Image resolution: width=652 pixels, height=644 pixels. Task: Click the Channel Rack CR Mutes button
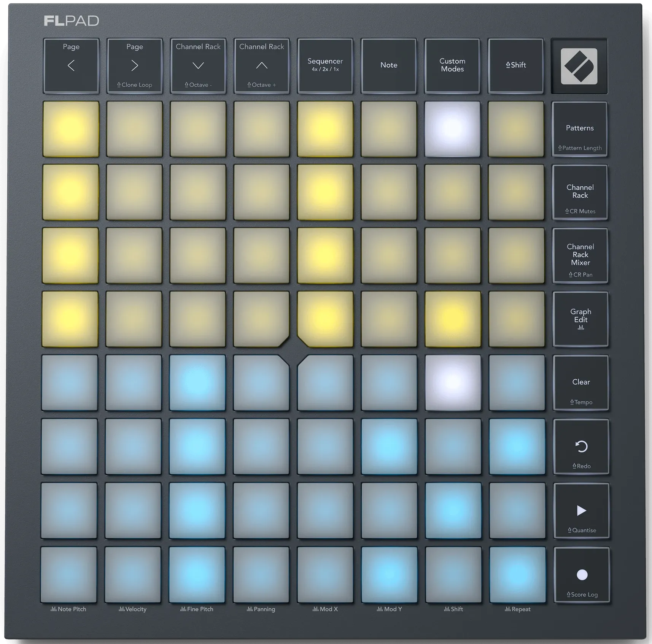(x=580, y=192)
